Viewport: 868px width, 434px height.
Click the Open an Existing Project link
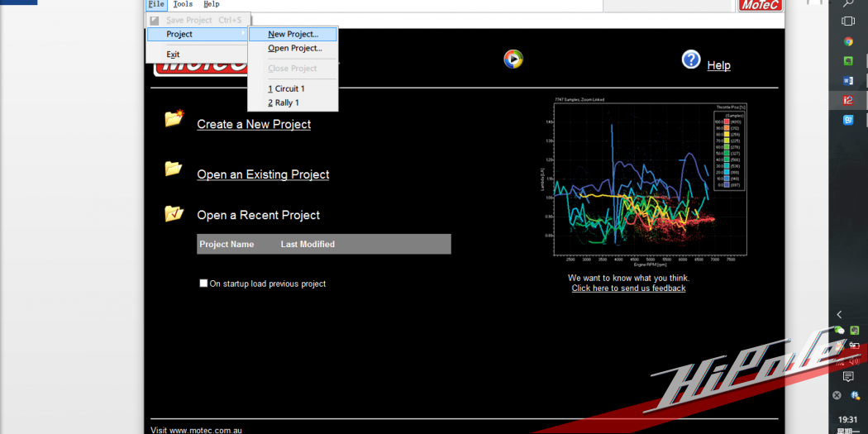(263, 174)
